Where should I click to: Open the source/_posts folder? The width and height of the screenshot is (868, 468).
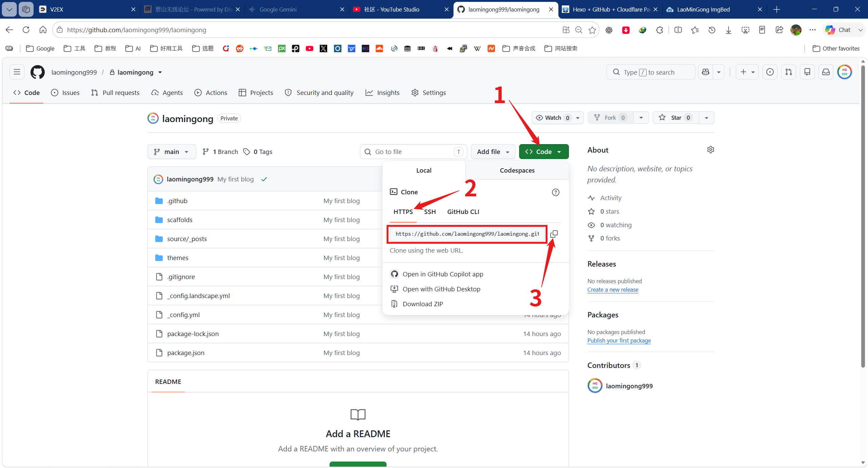point(187,239)
